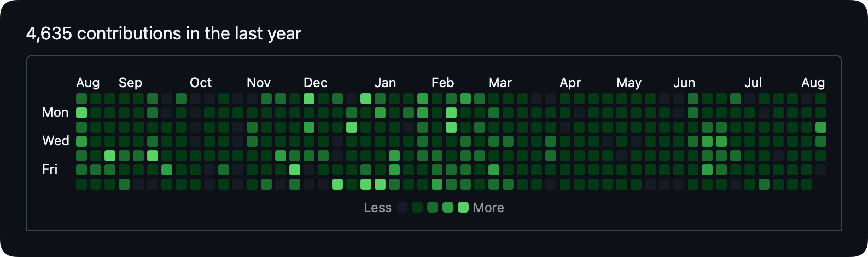Click the 'May' month label
Screen dimensions: 868x257
(629, 83)
